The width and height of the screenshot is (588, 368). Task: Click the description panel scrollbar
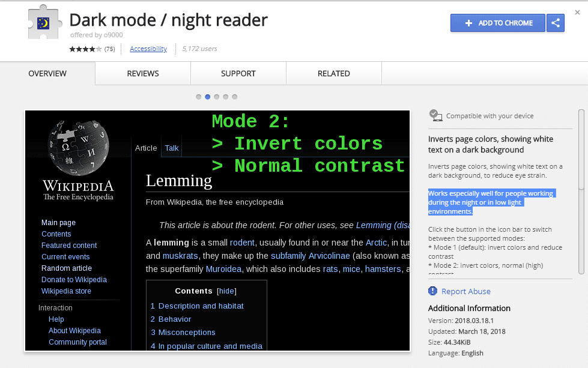click(x=581, y=192)
